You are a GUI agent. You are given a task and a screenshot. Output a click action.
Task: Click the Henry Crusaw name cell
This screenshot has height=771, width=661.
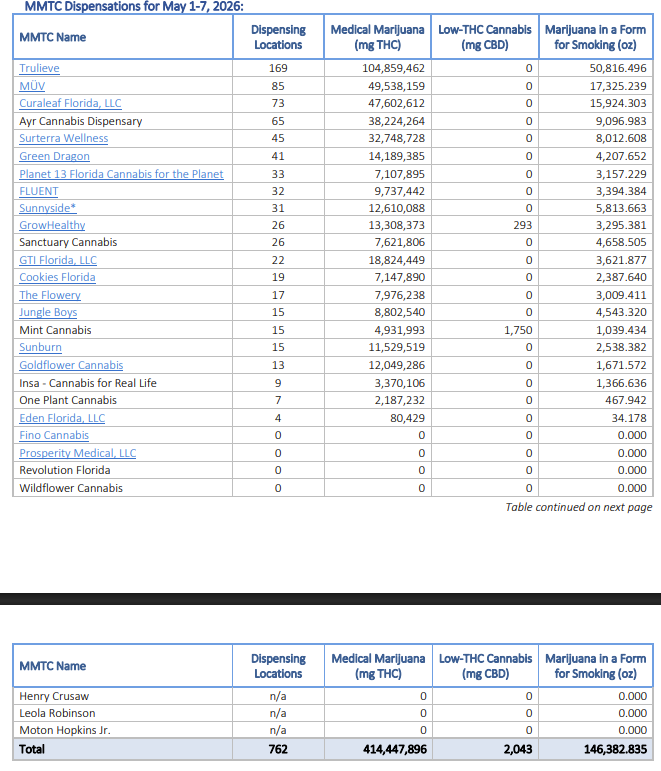[123, 696]
